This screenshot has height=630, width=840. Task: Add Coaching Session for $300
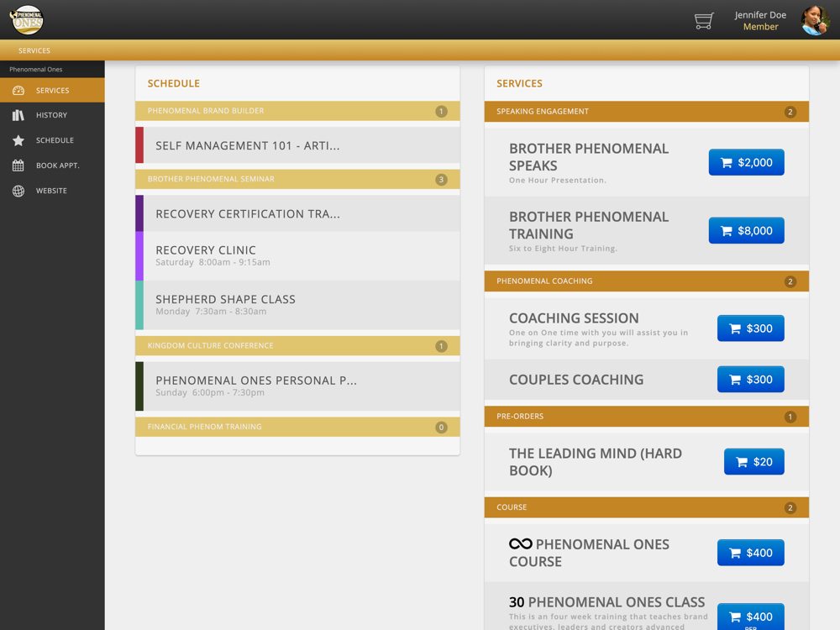click(750, 328)
